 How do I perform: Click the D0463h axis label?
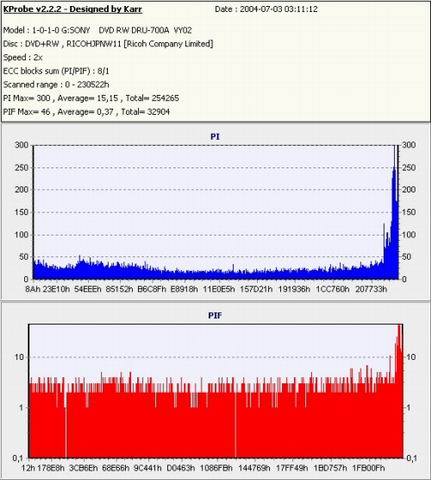pyautogui.click(x=180, y=468)
